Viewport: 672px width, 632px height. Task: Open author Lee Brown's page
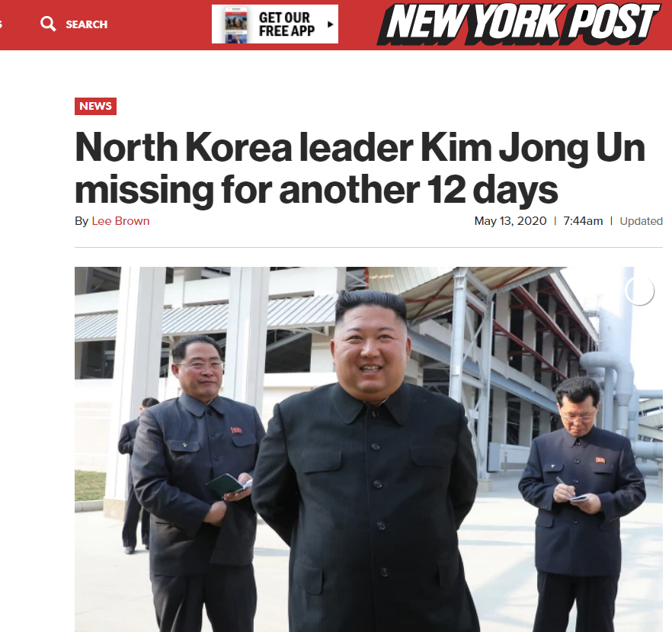(x=120, y=221)
